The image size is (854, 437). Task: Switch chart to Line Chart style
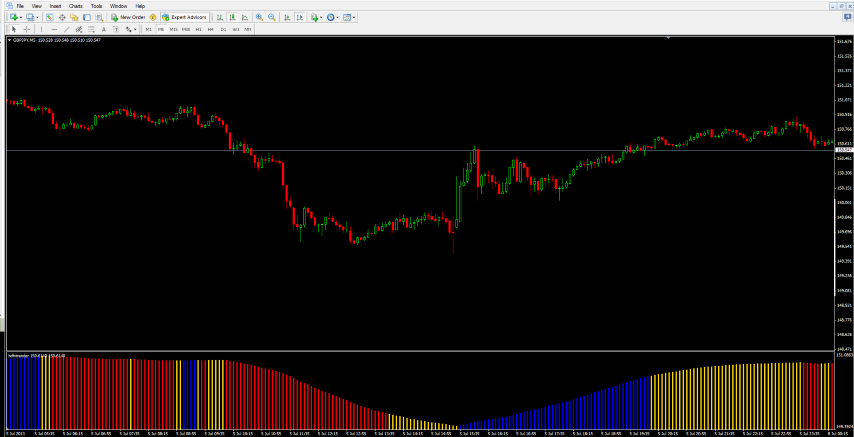[245, 17]
